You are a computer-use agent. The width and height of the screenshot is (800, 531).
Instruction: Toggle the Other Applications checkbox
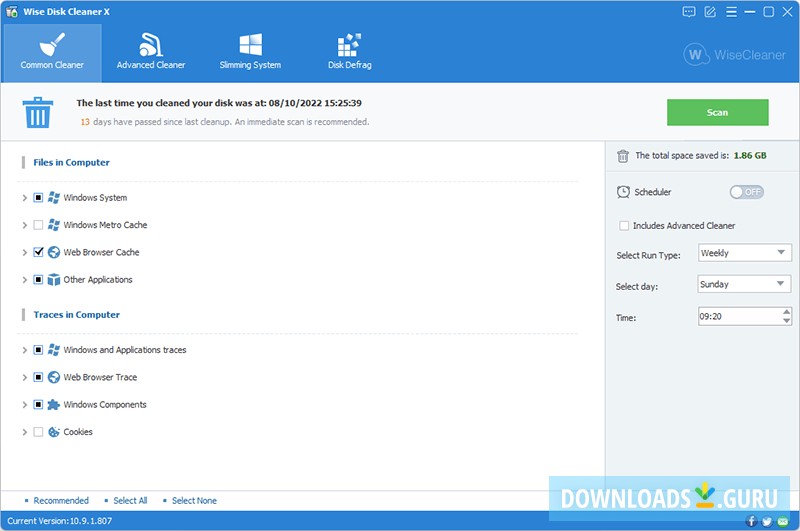coord(38,280)
